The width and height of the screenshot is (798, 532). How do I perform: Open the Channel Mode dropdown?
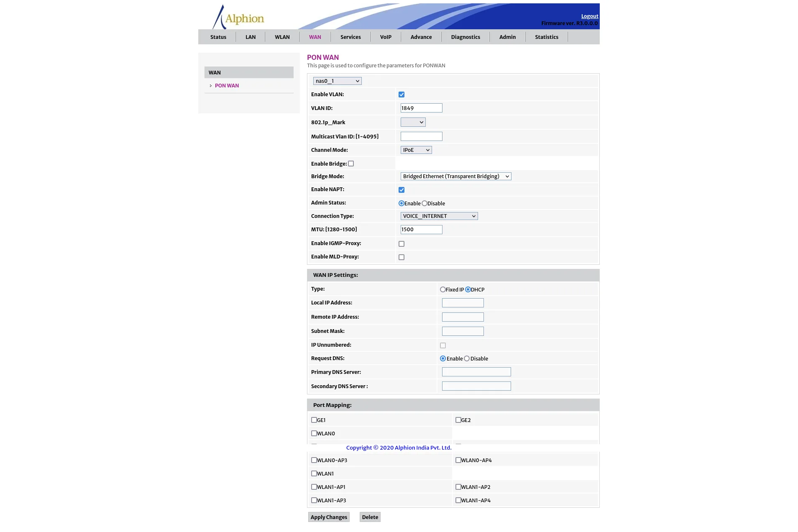coord(416,150)
